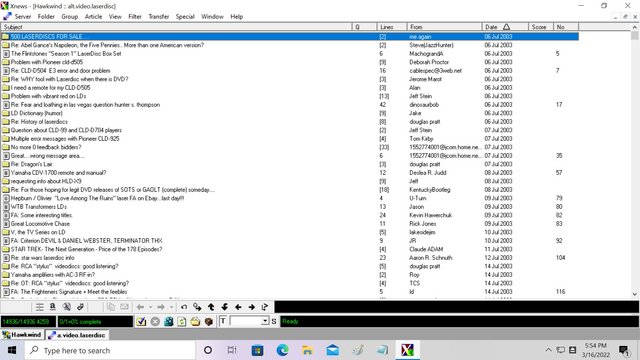Click the black down-turn arrow icon
Image resolution: width=640 pixels, height=360 pixels.
click(x=224, y=307)
